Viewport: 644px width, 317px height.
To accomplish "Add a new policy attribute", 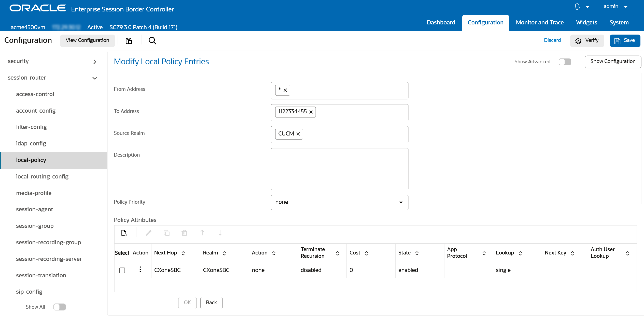I will (124, 233).
